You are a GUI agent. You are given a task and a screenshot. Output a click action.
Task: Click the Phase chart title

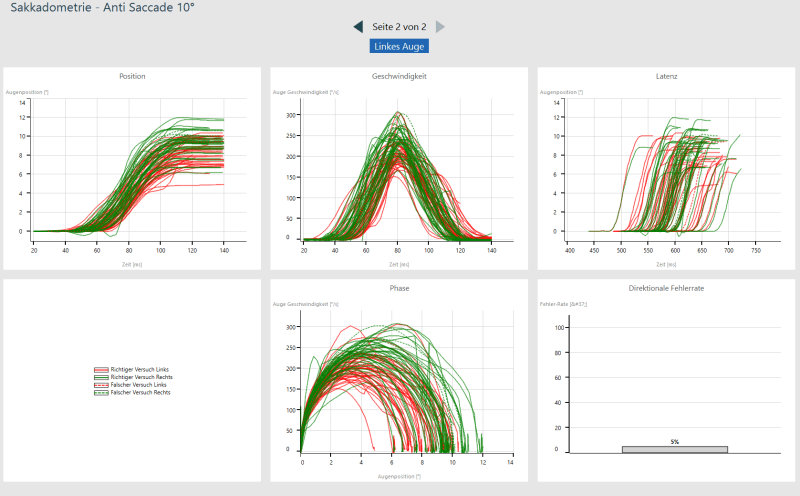click(399, 288)
